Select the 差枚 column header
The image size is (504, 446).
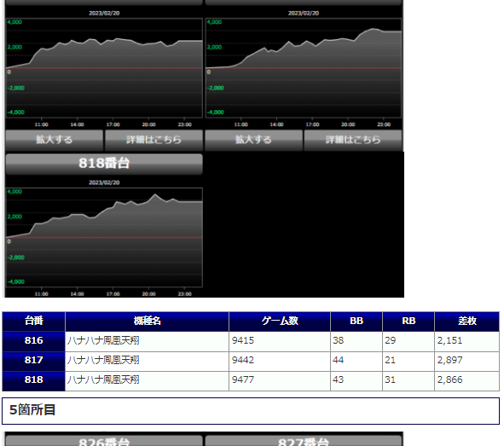pyautogui.click(x=467, y=321)
